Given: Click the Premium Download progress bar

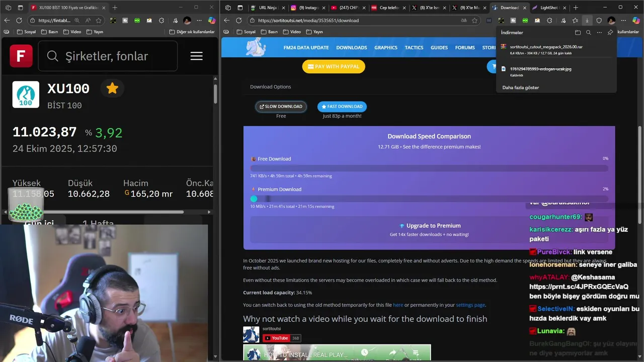Looking at the screenshot, I should 429,199.
